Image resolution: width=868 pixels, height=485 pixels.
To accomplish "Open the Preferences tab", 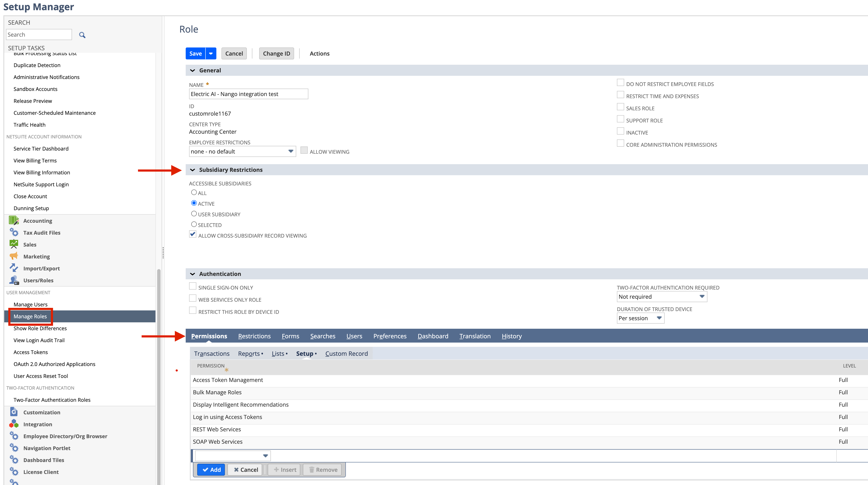I will (390, 336).
